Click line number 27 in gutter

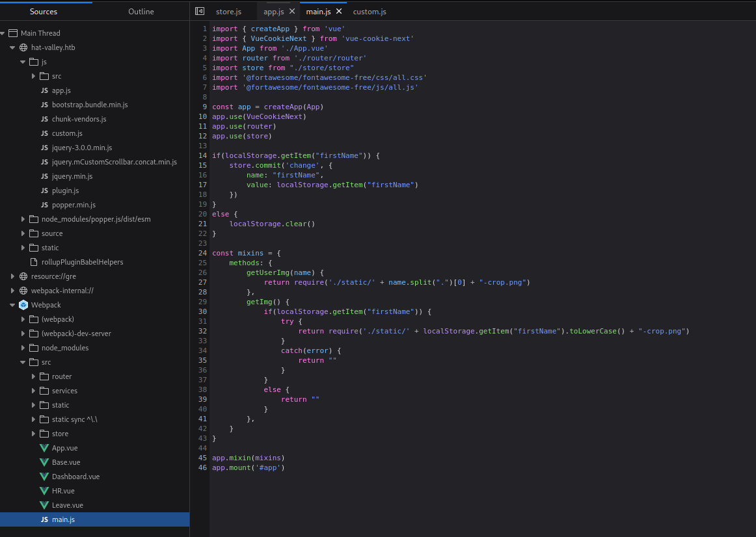click(x=202, y=282)
